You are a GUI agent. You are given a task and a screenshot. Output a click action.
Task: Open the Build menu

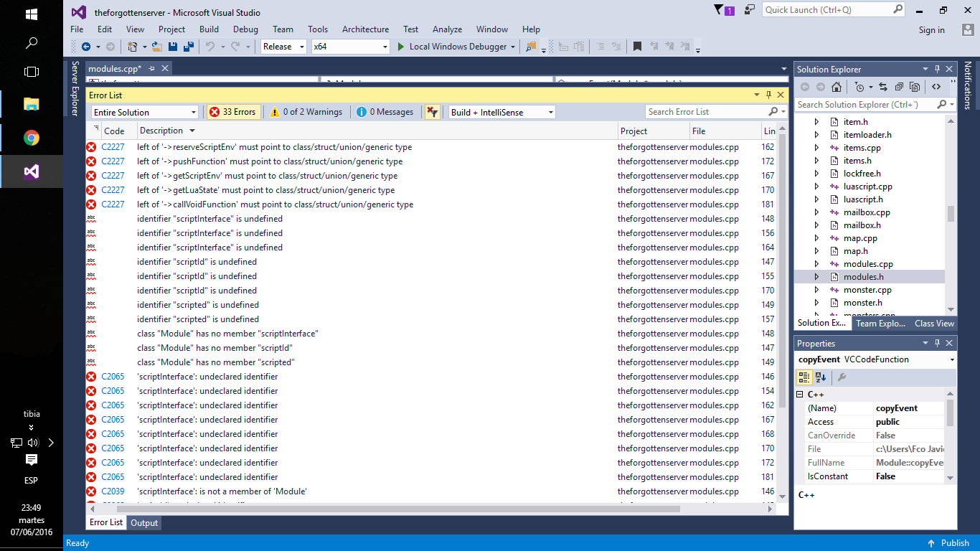[x=209, y=29]
